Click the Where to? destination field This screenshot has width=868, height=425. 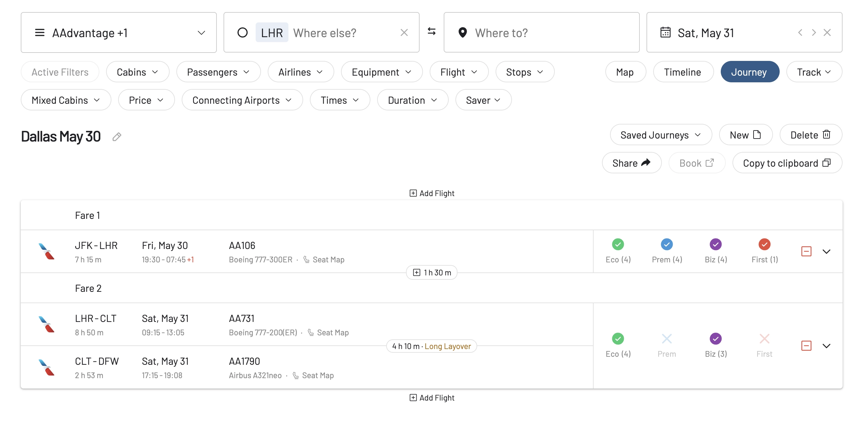point(541,33)
